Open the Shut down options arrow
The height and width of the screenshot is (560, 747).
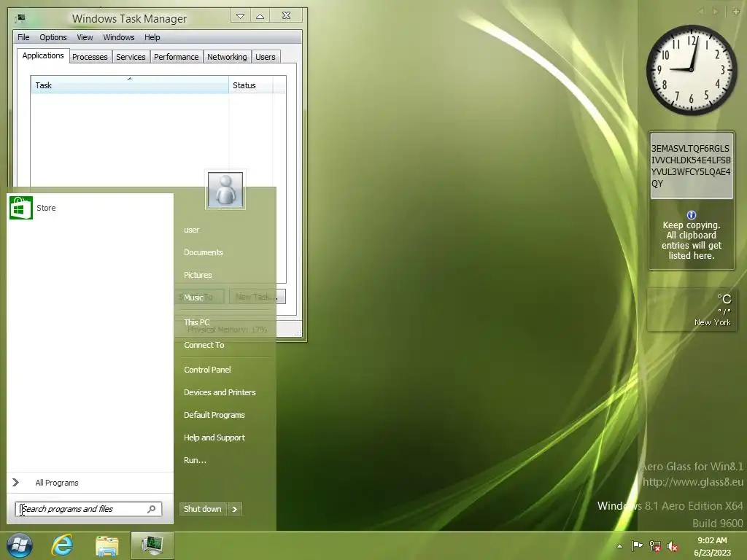[234, 509]
